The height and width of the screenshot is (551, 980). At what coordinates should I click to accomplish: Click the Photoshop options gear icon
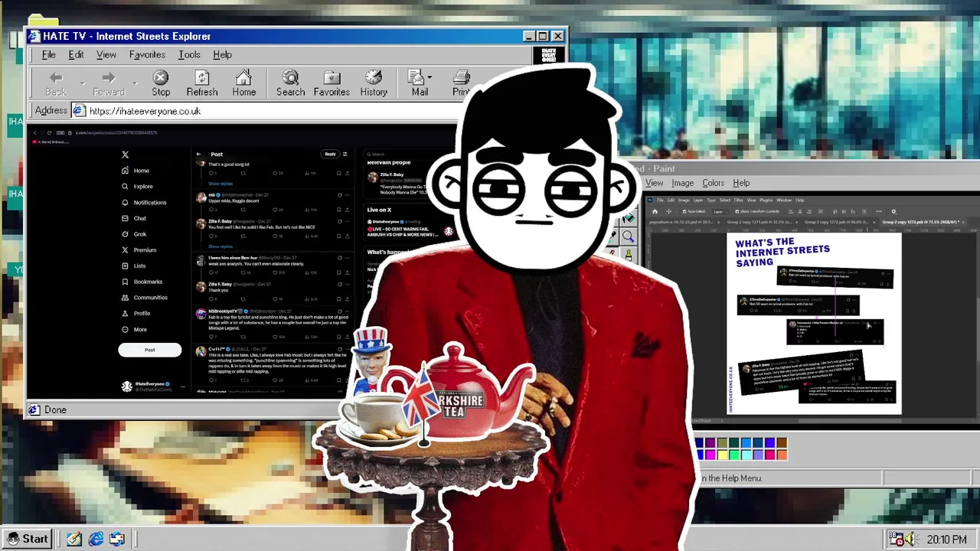[893, 211]
